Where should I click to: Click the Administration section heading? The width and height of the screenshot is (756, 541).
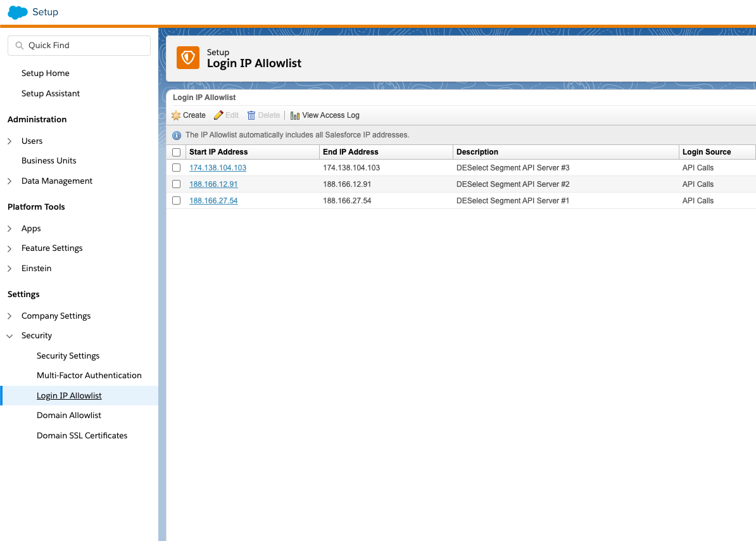click(x=37, y=120)
